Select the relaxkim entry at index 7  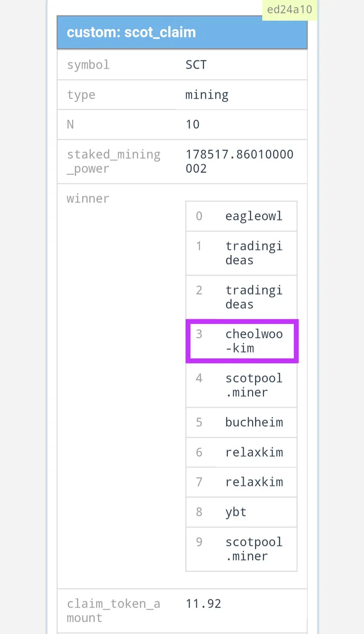pos(254,482)
